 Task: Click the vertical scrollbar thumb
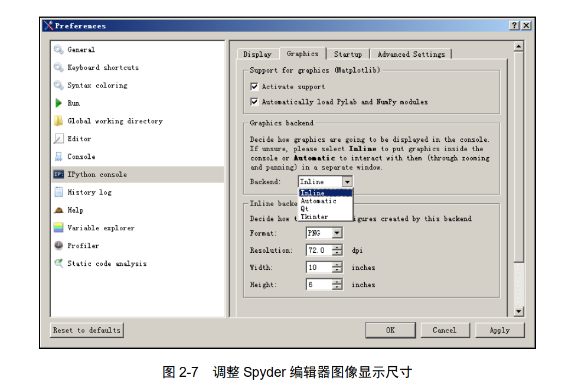(518, 157)
